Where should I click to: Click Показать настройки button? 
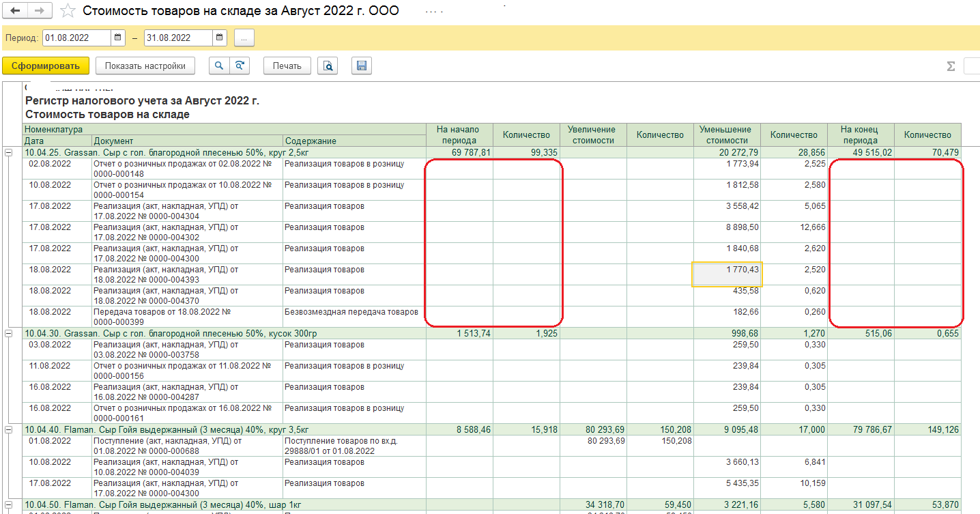[145, 66]
